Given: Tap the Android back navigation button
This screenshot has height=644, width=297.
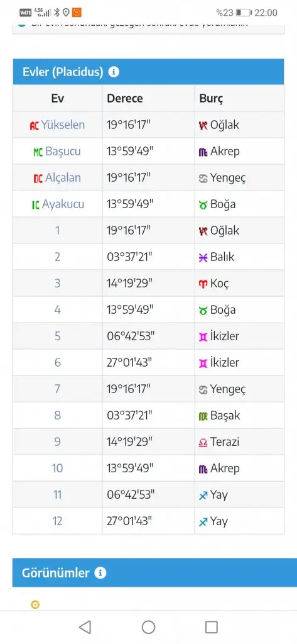Looking at the screenshot, I should coord(85,627).
